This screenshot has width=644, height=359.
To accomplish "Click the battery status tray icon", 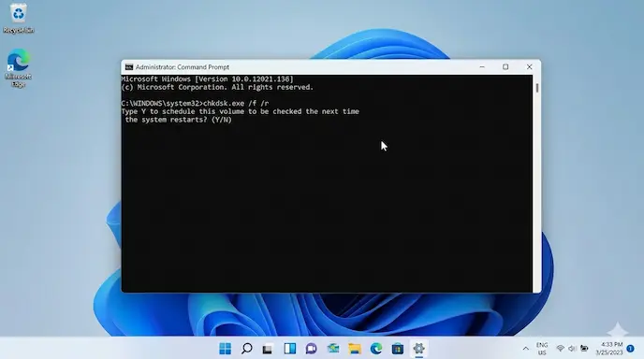I will [x=584, y=349].
